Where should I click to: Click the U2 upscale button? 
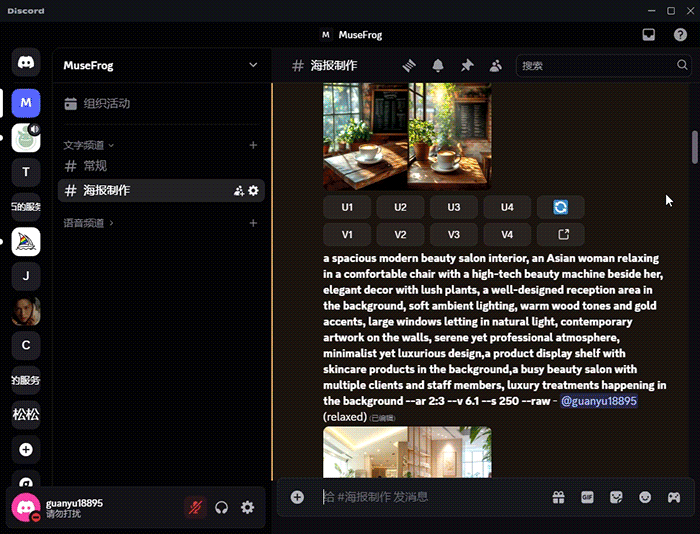click(400, 207)
